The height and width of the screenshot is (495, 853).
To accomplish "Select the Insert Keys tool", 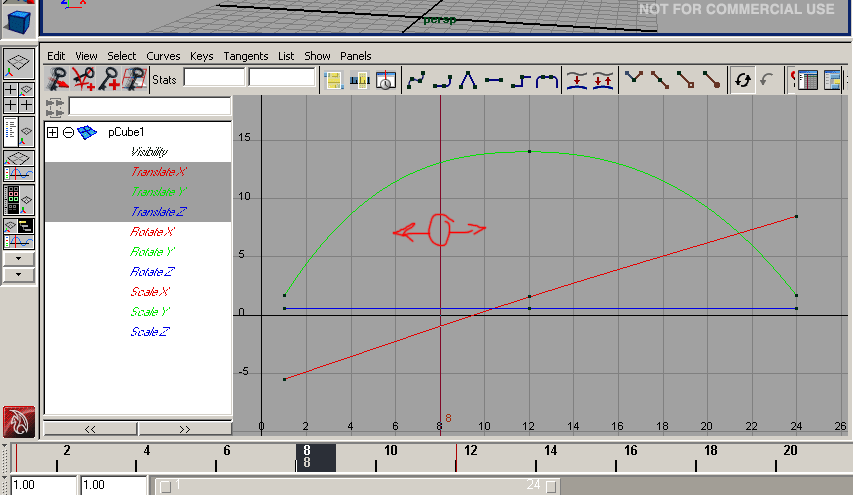I will tap(83, 79).
